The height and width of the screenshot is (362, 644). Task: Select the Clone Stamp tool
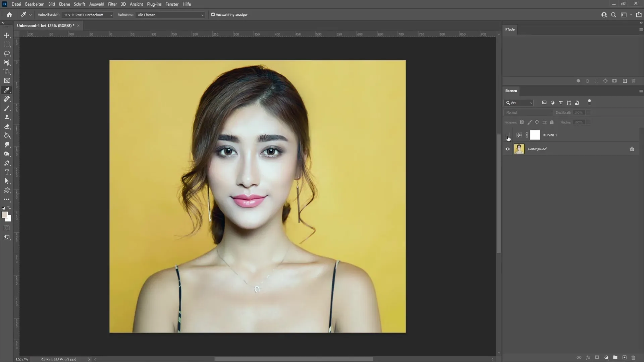7,117
